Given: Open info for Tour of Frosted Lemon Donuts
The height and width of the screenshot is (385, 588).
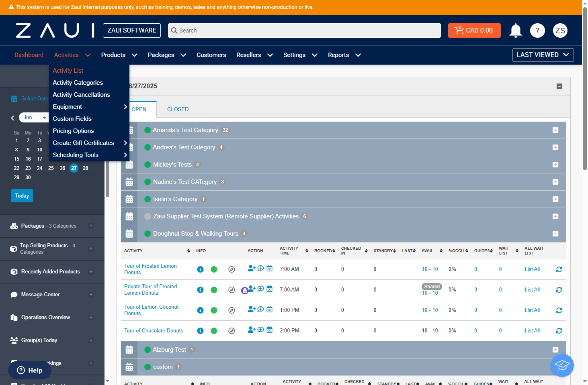Looking at the screenshot, I should (x=200, y=269).
